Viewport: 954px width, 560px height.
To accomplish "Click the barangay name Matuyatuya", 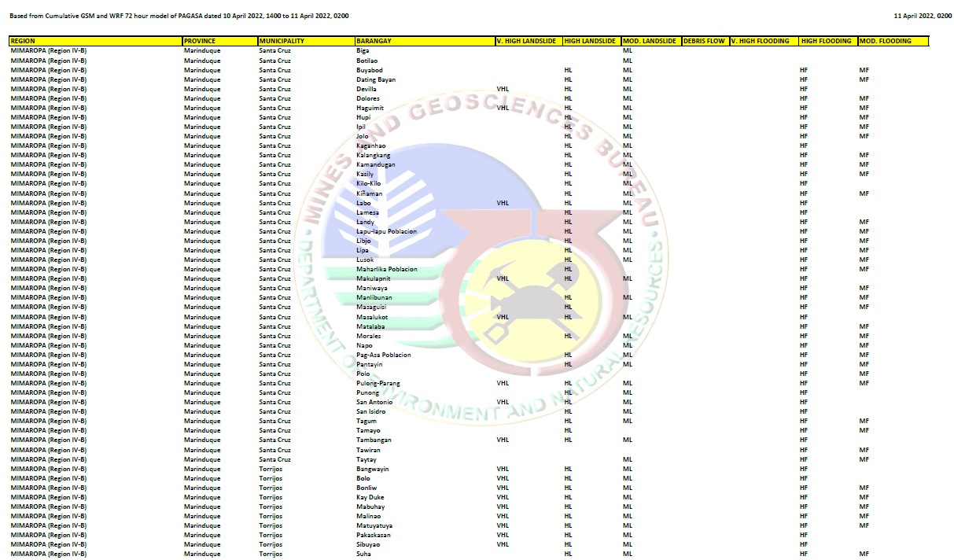I will [x=374, y=525].
